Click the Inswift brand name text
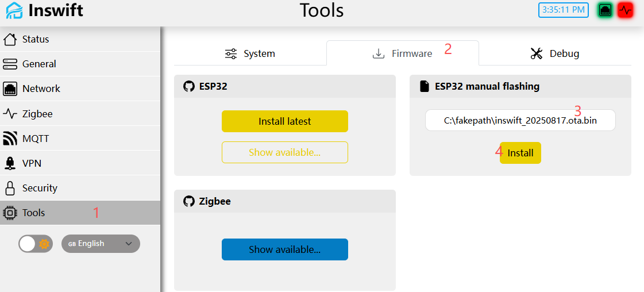 [x=56, y=10]
